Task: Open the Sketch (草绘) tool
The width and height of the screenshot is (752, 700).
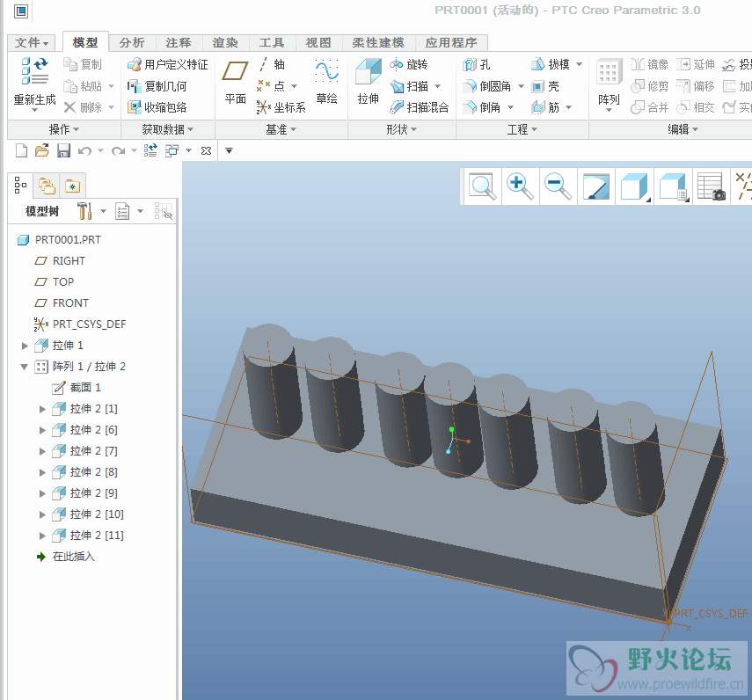Action: point(326,82)
